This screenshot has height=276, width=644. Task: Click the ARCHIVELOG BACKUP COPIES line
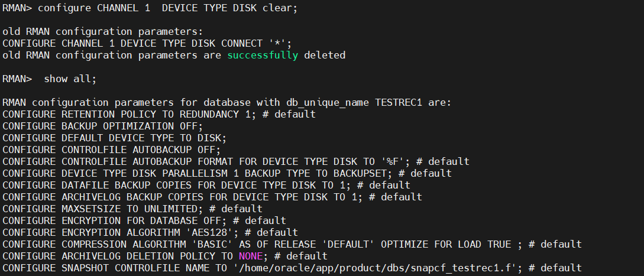pyautogui.click(x=212, y=197)
